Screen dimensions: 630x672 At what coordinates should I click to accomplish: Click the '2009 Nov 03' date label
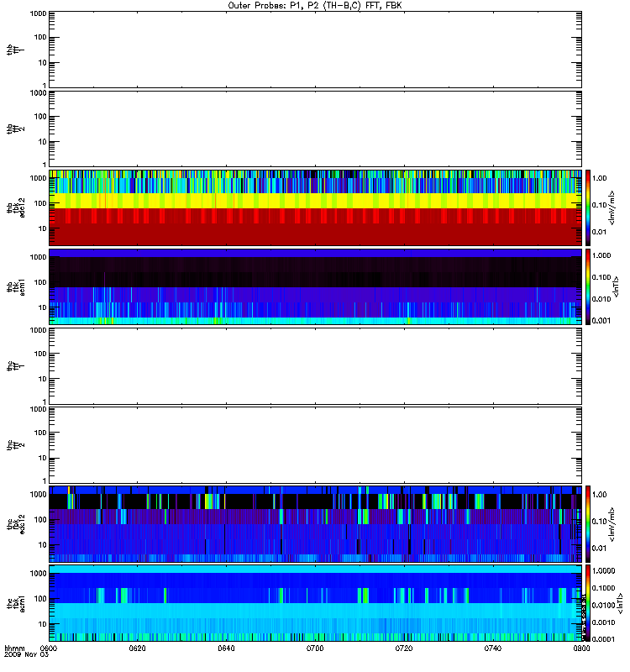pos(27,654)
